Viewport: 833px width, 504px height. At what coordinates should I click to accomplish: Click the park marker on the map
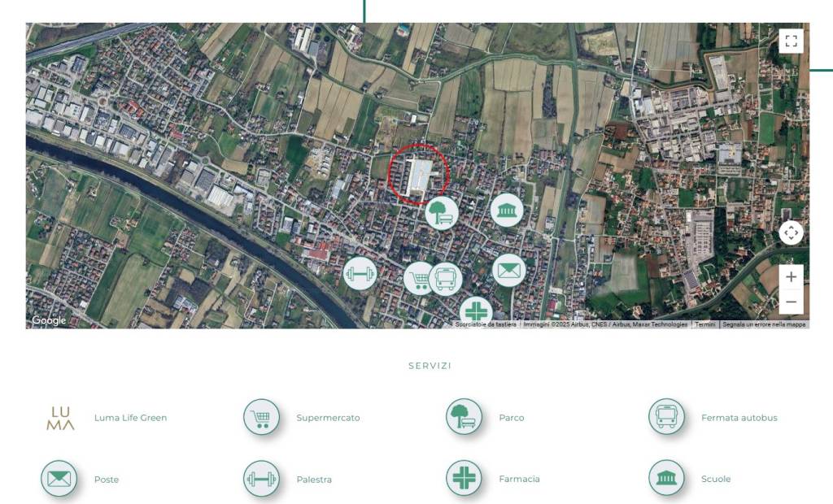tap(442, 213)
